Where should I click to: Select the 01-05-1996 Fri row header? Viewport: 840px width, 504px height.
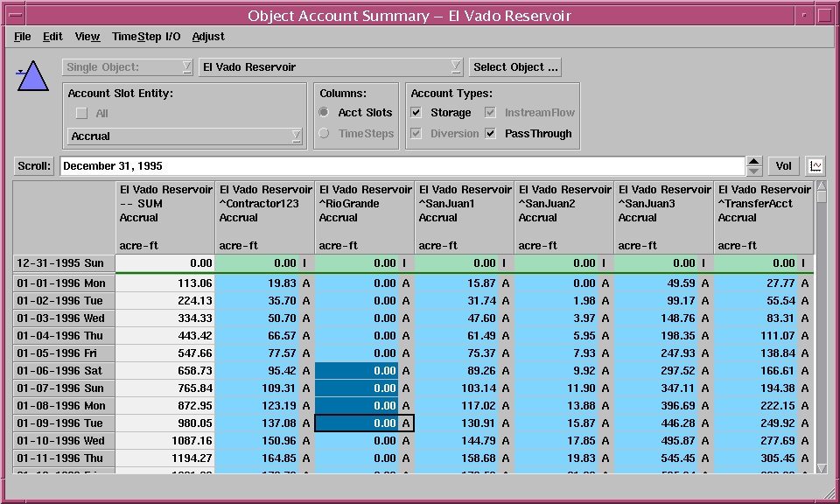click(64, 353)
